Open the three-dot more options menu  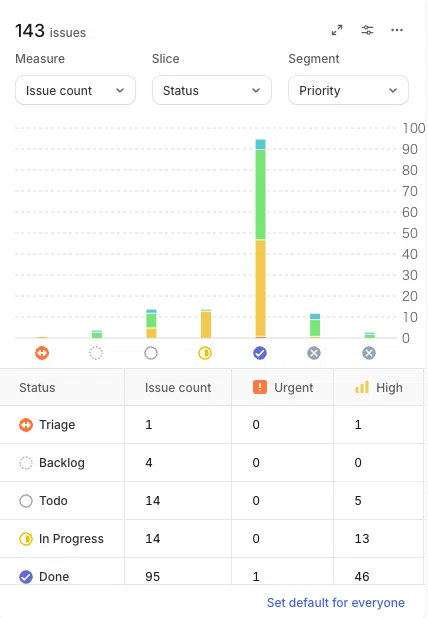click(397, 30)
